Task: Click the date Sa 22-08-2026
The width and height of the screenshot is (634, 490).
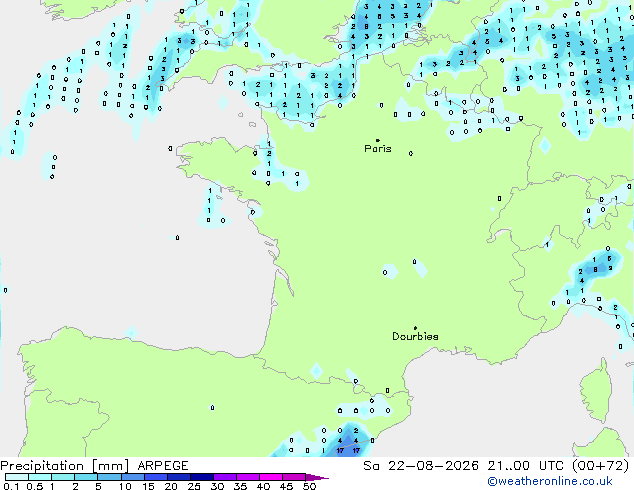Action: pos(421,466)
